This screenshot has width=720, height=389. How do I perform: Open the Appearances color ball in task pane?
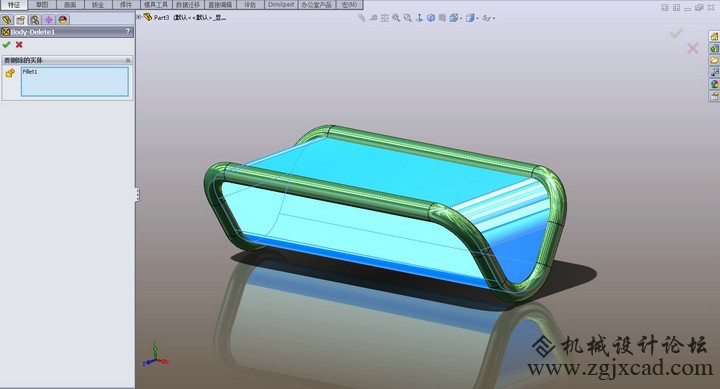714,84
